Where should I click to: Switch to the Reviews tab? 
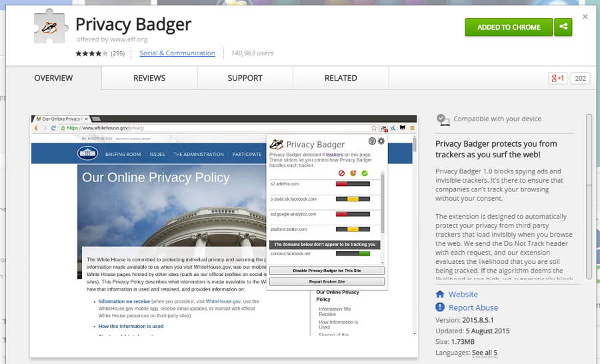(x=149, y=78)
